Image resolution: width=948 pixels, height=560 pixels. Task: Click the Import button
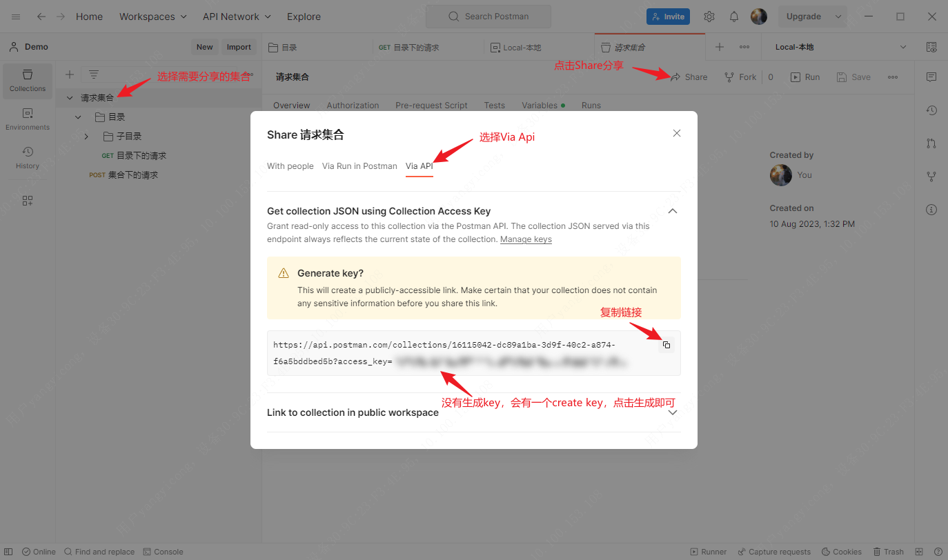click(239, 47)
